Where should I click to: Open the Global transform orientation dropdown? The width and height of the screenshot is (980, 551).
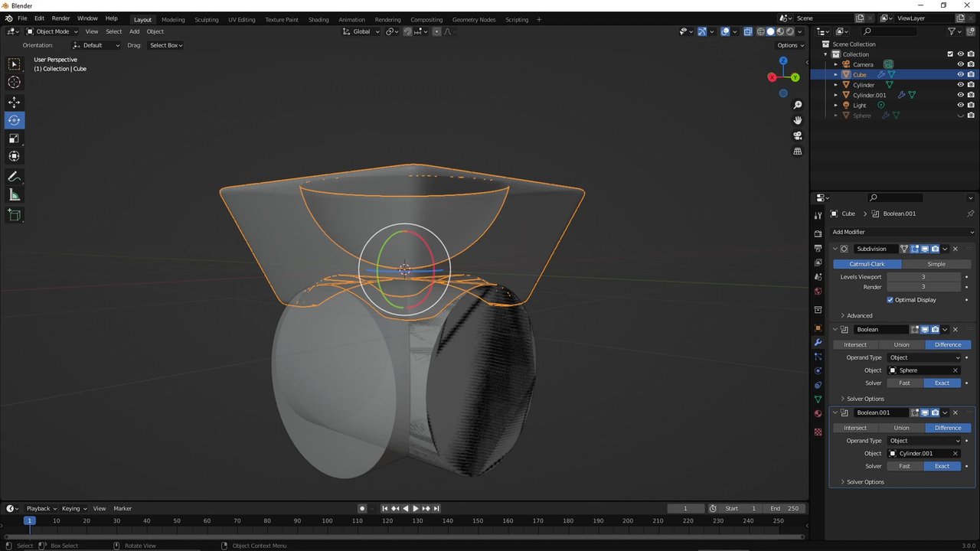[x=360, y=31]
